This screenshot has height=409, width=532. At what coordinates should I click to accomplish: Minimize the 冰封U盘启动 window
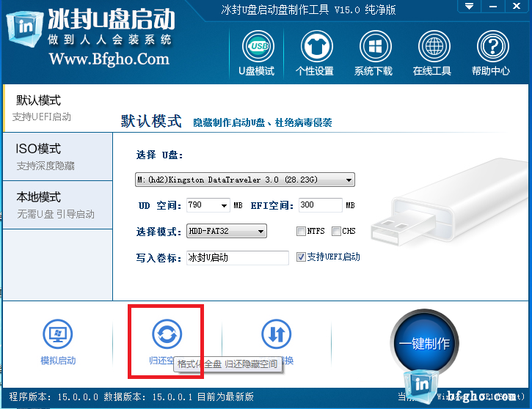point(493,6)
